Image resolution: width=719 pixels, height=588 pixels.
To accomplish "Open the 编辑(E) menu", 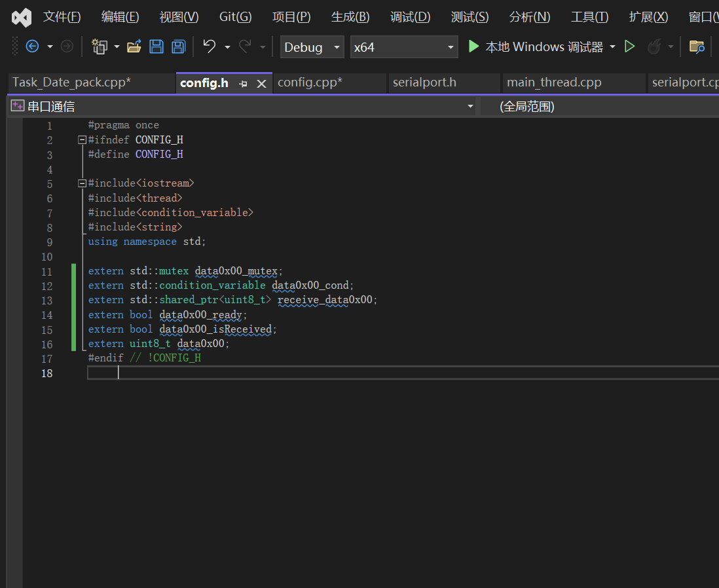I will (x=120, y=18).
